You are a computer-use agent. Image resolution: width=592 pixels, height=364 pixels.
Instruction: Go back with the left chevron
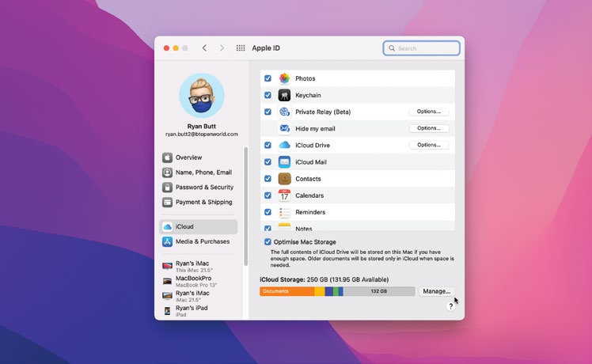(x=204, y=48)
